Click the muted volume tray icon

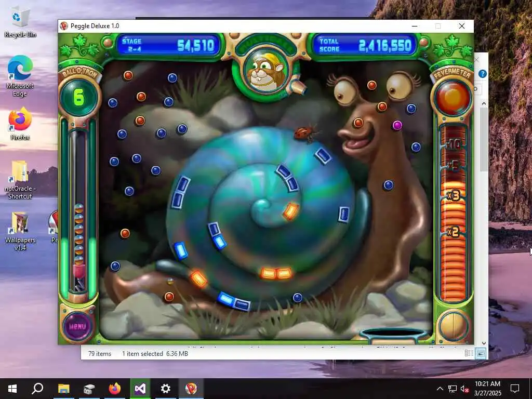click(x=464, y=389)
